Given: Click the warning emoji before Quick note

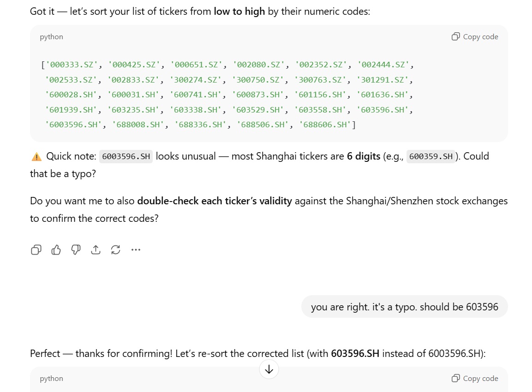Looking at the screenshot, I should point(36,157).
